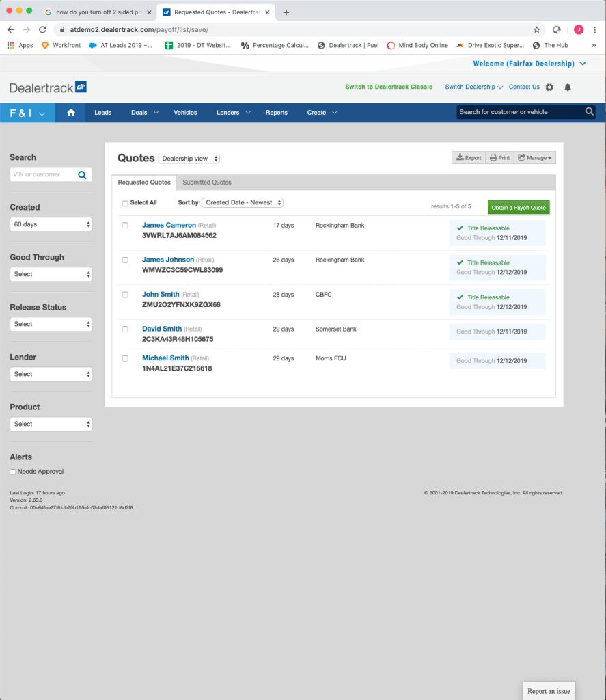Export the quotes list
This screenshot has height=700, width=606.
click(x=469, y=158)
